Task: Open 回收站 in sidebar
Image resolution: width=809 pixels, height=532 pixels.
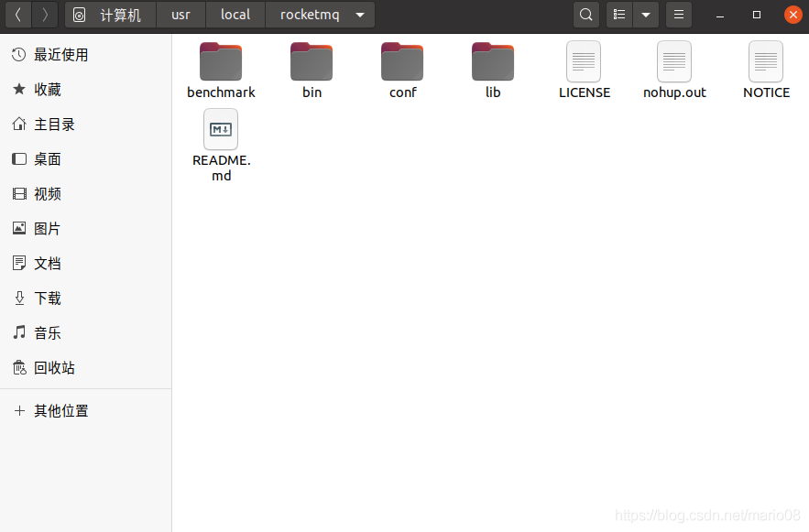Action: click(85, 367)
